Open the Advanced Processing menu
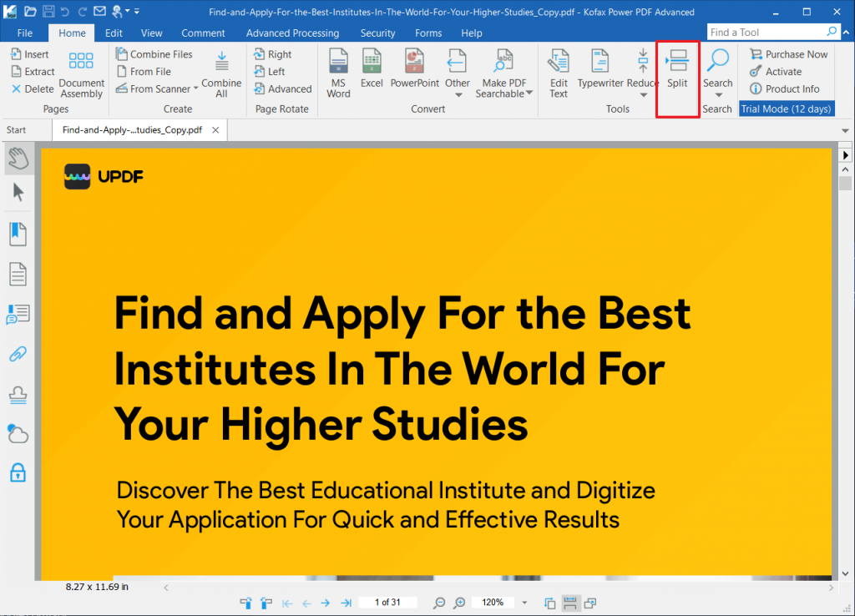The image size is (855, 616). tap(292, 33)
